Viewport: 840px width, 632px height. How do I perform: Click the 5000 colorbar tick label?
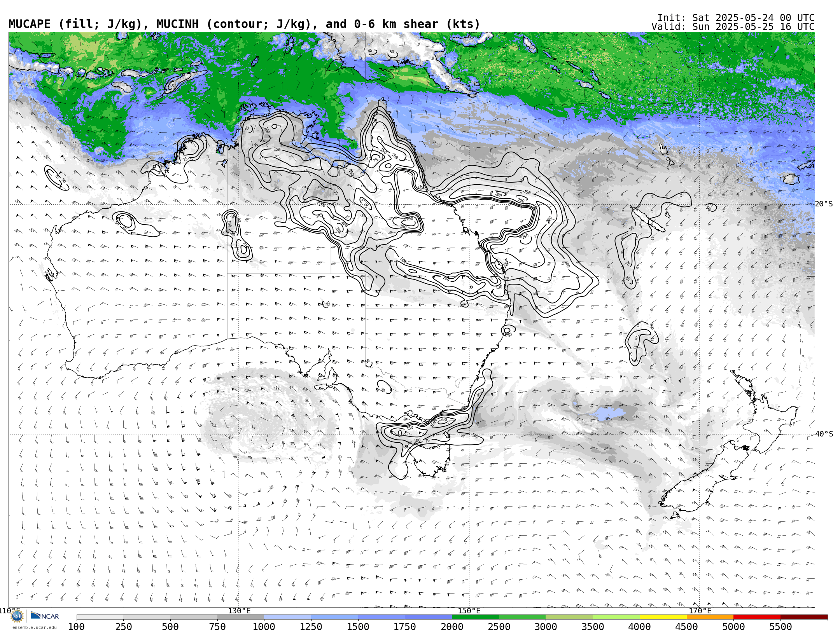733,627
